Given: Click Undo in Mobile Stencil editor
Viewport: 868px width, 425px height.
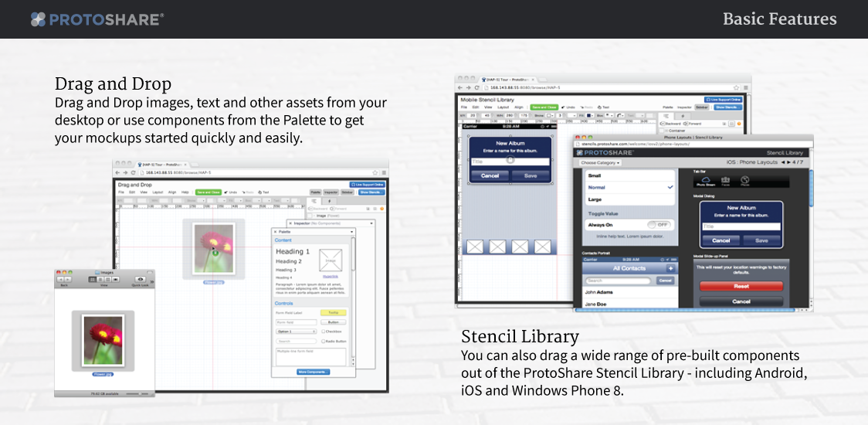Looking at the screenshot, I should click(568, 107).
